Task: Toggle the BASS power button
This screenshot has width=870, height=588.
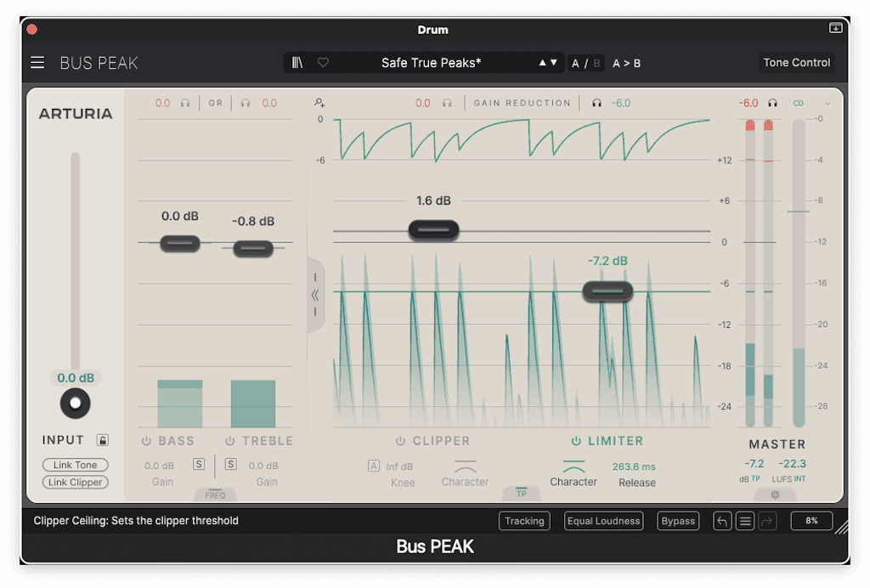Action: [x=146, y=441]
